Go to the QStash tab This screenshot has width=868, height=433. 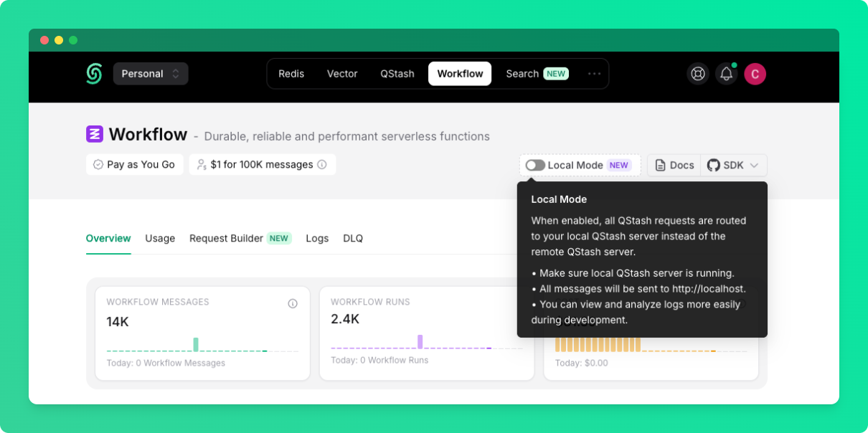397,74
